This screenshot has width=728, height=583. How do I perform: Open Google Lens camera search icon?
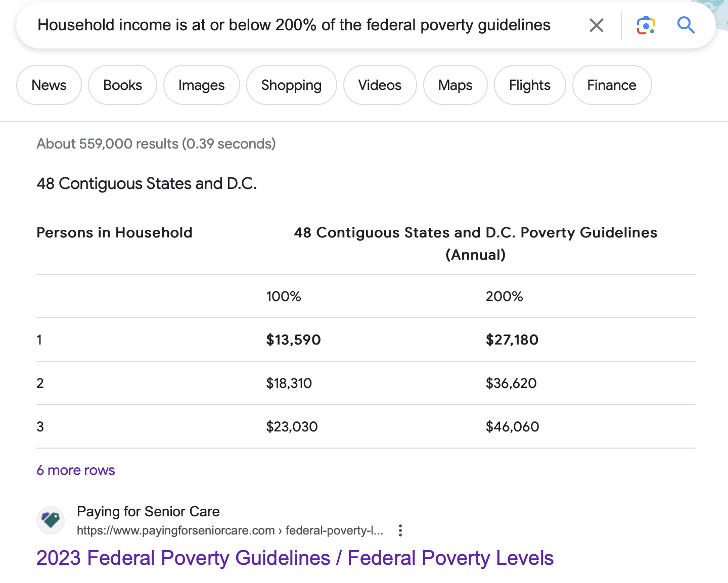point(646,25)
